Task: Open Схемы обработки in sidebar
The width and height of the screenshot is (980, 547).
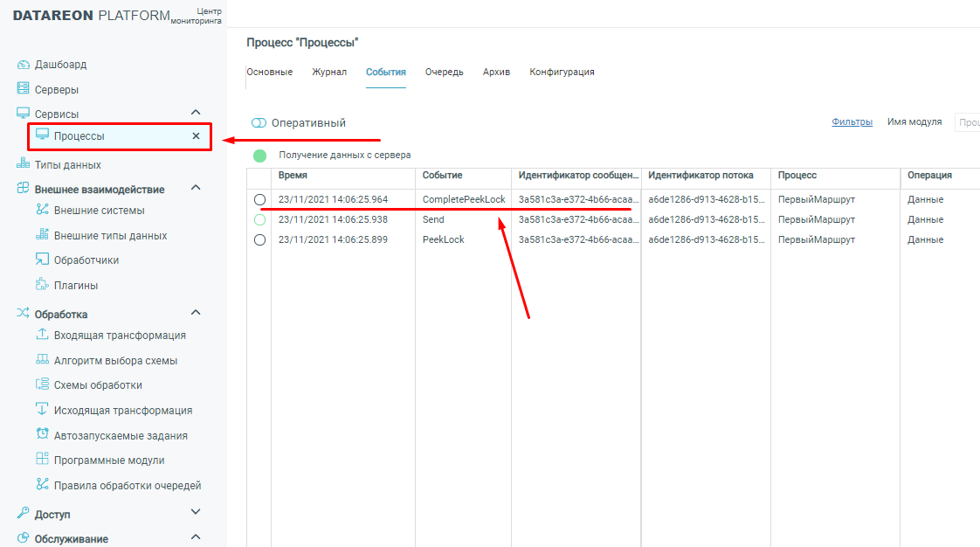Action: [x=97, y=385]
